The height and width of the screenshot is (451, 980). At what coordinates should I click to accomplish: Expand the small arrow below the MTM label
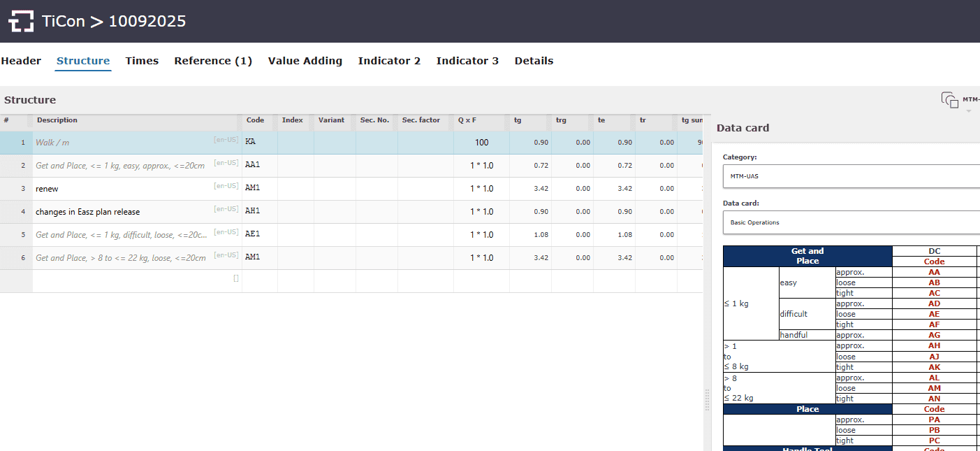click(x=969, y=111)
